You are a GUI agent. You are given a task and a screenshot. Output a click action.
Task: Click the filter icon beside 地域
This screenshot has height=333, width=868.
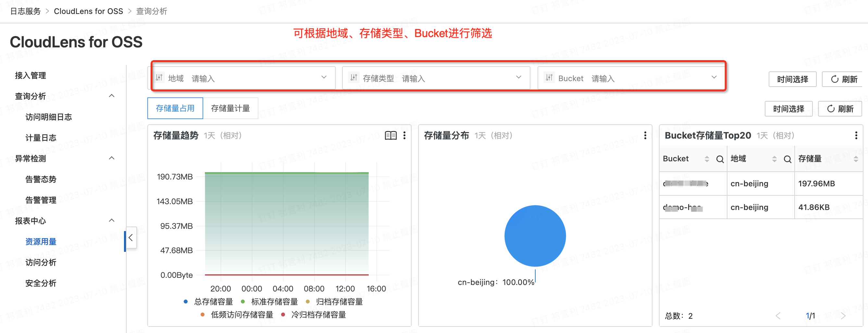[159, 78]
